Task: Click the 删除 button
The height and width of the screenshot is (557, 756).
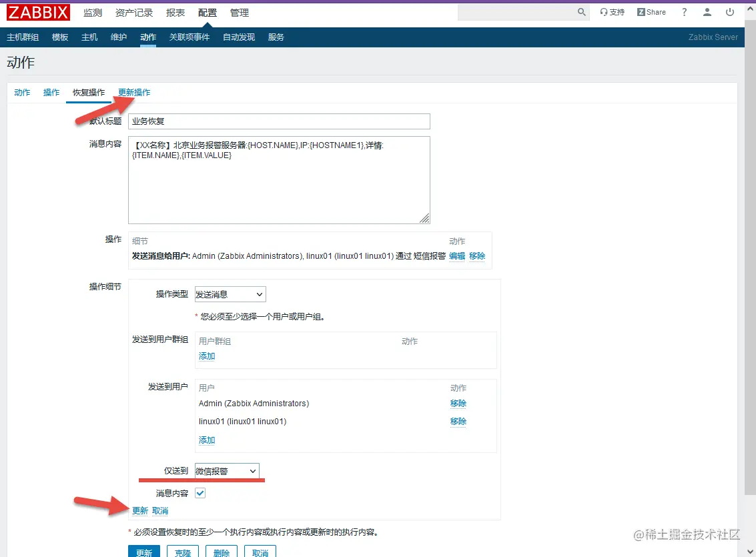Action: pos(222,552)
